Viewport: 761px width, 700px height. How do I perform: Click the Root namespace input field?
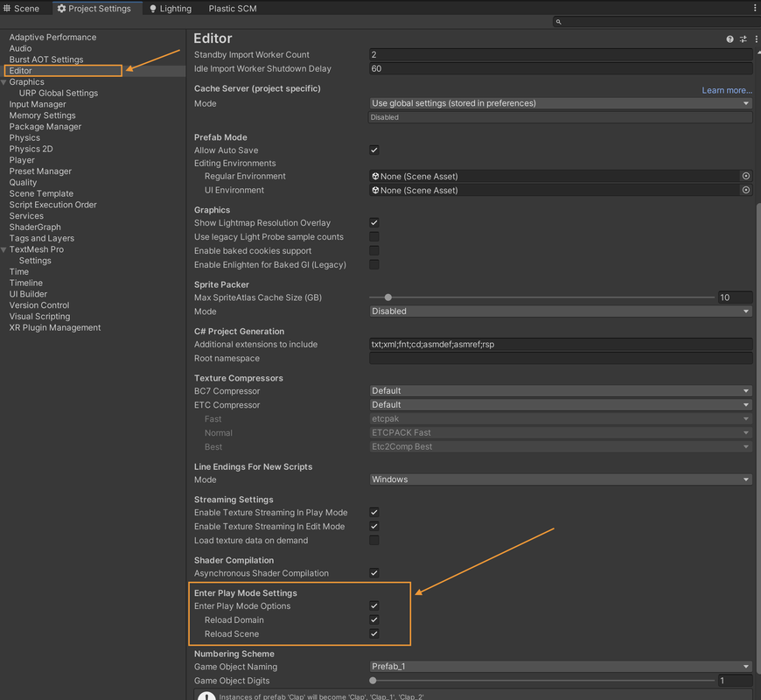point(561,358)
